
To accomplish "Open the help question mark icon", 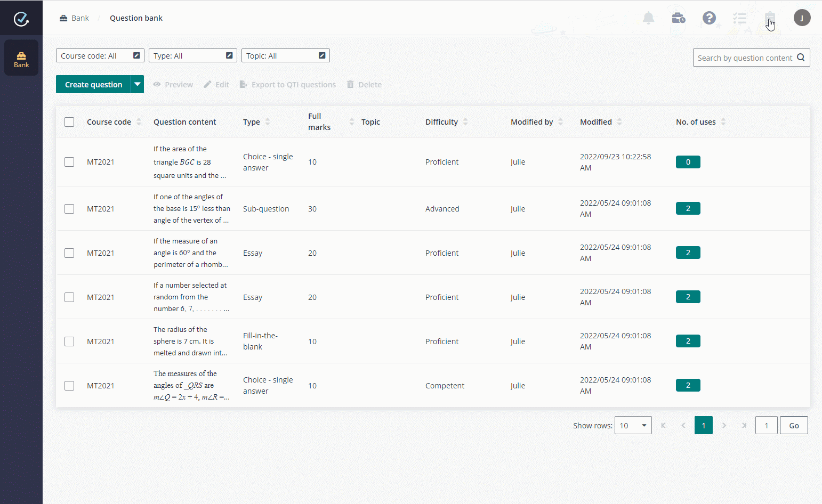I will tap(709, 18).
